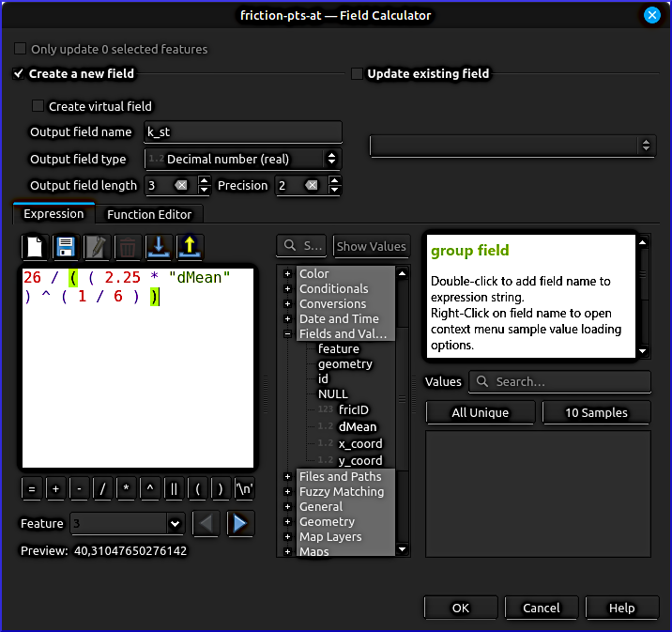Increase or decrease output field length stepper
Viewport: 672px width, 632px height.
coord(205,185)
